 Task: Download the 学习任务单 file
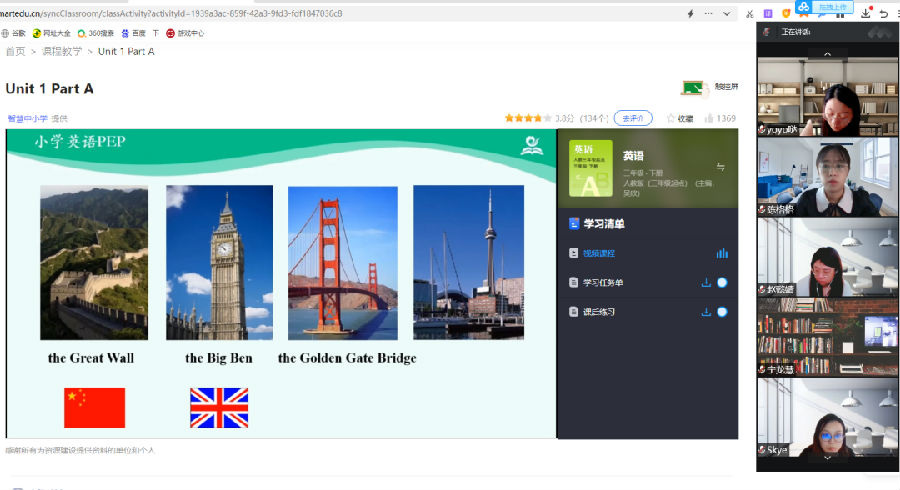706,283
